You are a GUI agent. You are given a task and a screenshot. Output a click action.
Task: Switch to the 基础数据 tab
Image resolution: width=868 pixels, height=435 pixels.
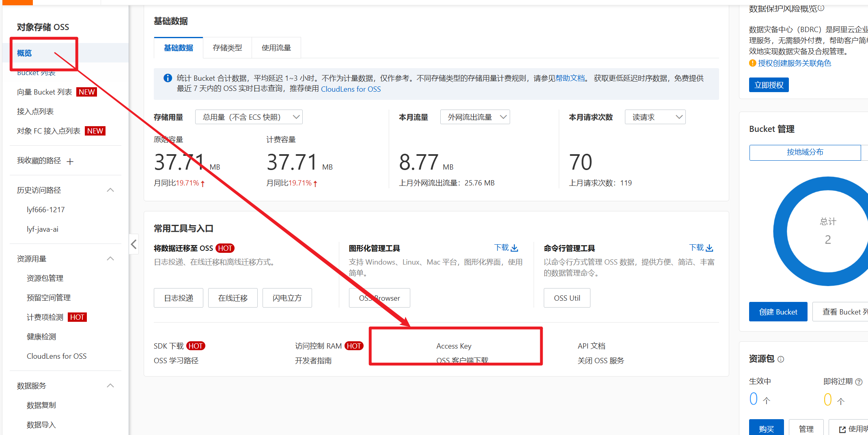pos(179,48)
